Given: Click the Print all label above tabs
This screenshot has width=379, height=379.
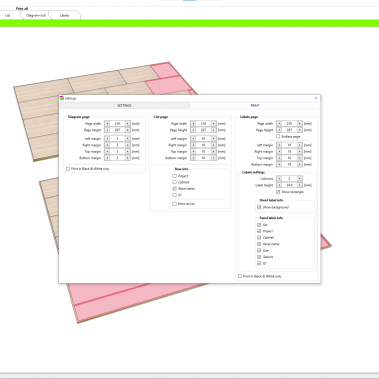Looking at the screenshot, I should [x=22, y=9].
